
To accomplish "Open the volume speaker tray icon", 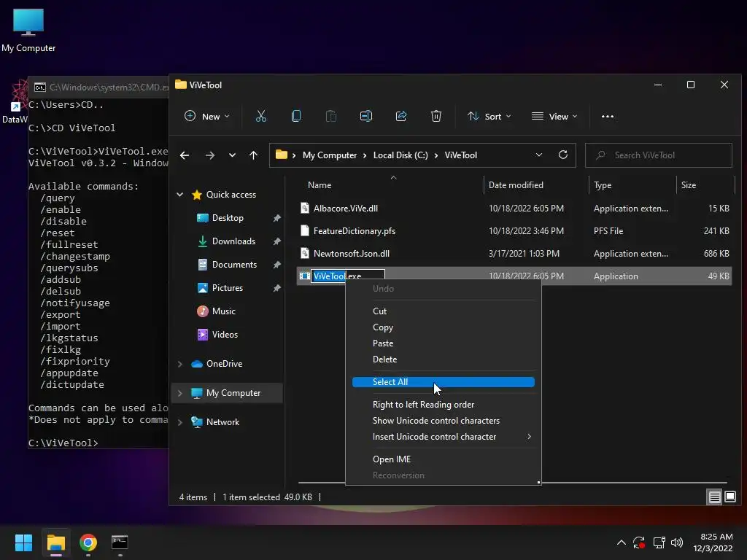I will click(676, 542).
